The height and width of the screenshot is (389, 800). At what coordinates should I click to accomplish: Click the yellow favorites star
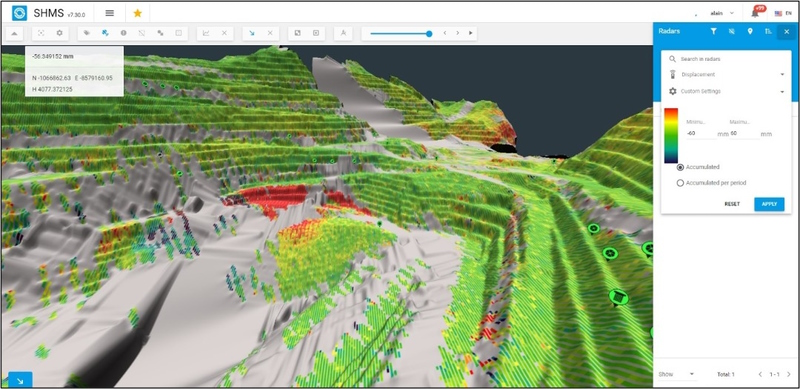[137, 13]
